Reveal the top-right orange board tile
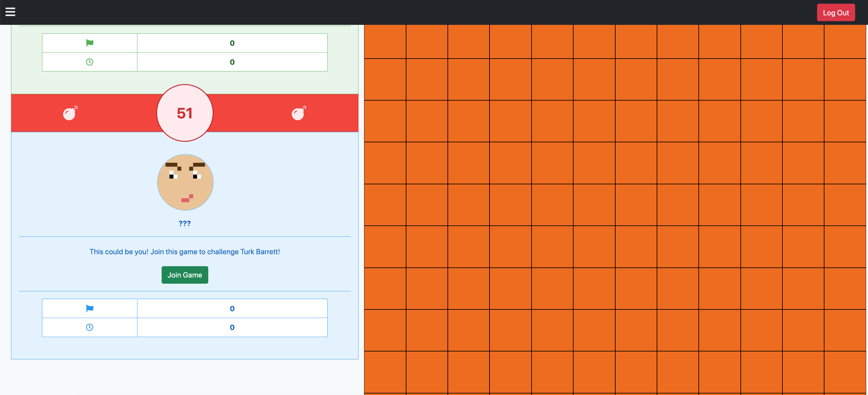The width and height of the screenshot is (868, 395). [x=844, y=41]
